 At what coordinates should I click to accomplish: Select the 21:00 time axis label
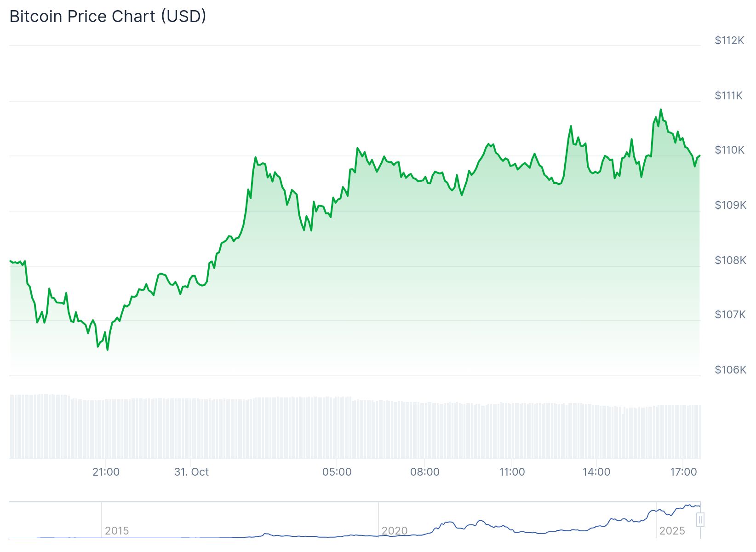[x=106, y=472]
